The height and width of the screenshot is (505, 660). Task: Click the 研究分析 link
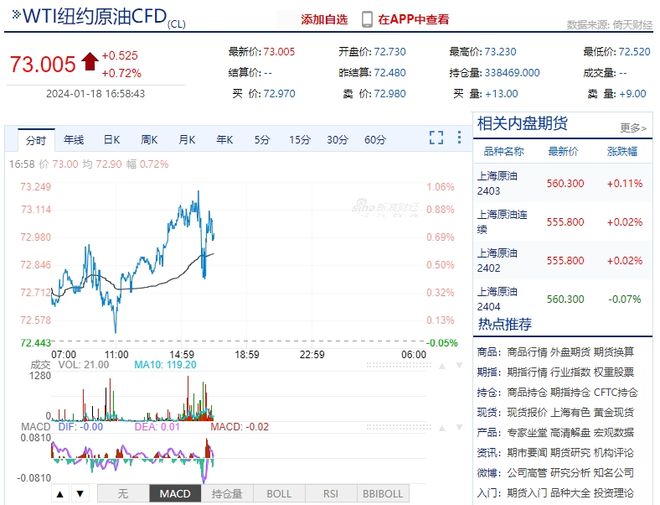point(570,473)
